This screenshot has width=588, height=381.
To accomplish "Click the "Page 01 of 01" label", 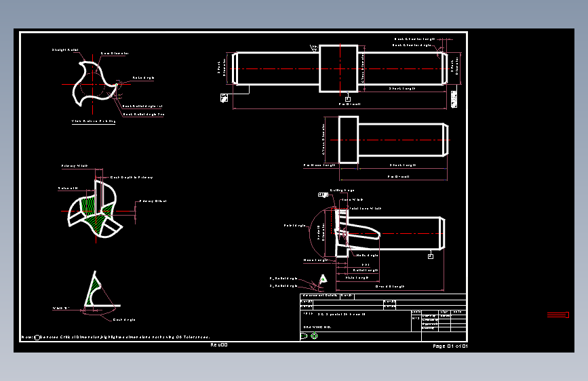I will pos(450,346).
